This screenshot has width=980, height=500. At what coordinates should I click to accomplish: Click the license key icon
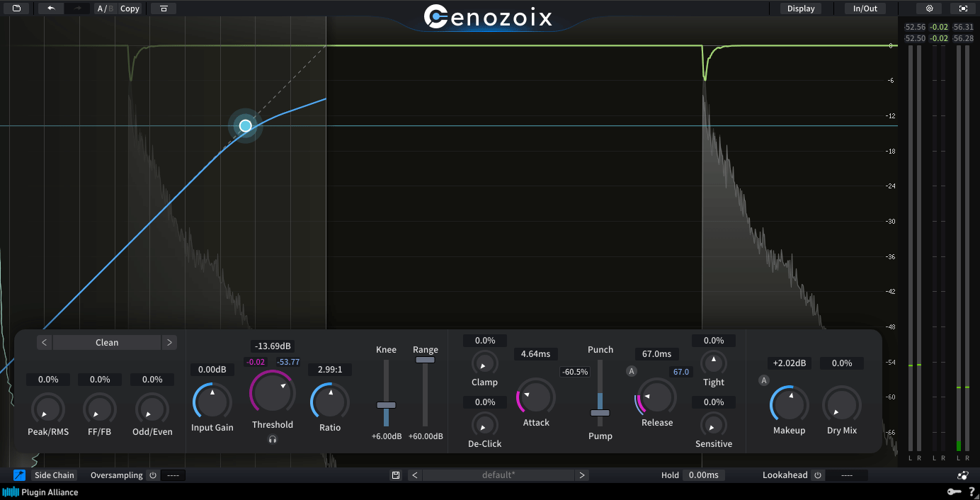[x=955, y=492]
